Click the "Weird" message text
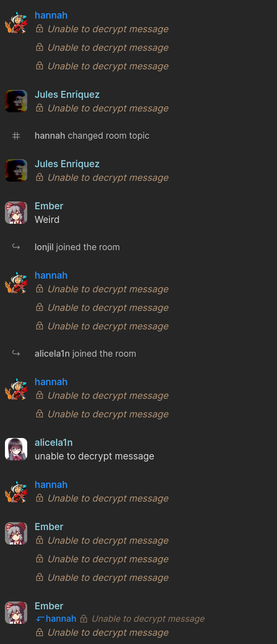 [x=47, y=220]
